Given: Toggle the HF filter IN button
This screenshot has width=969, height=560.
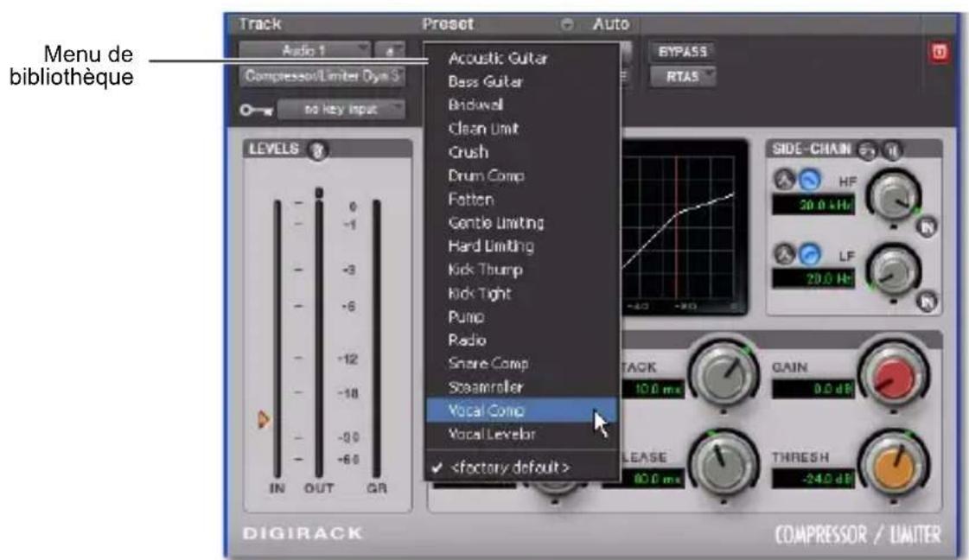Looking at the screenshot, I should click(927, 226).
